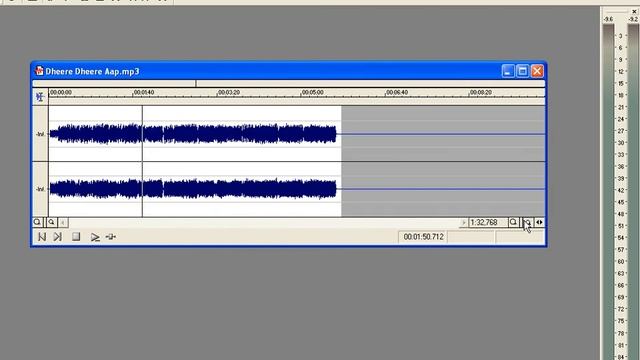Click the 00:01:50.712 selection status field

(x=423, y=237)
